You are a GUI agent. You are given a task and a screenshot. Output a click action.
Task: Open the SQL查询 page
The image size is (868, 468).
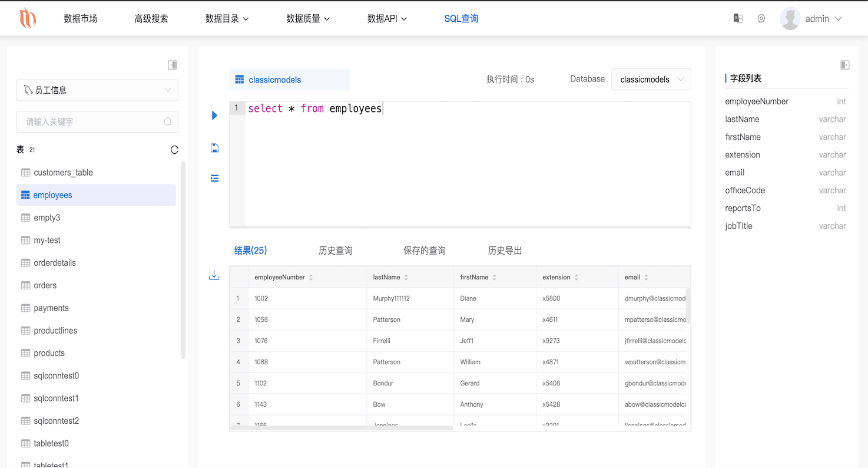[x=461, y=19]
